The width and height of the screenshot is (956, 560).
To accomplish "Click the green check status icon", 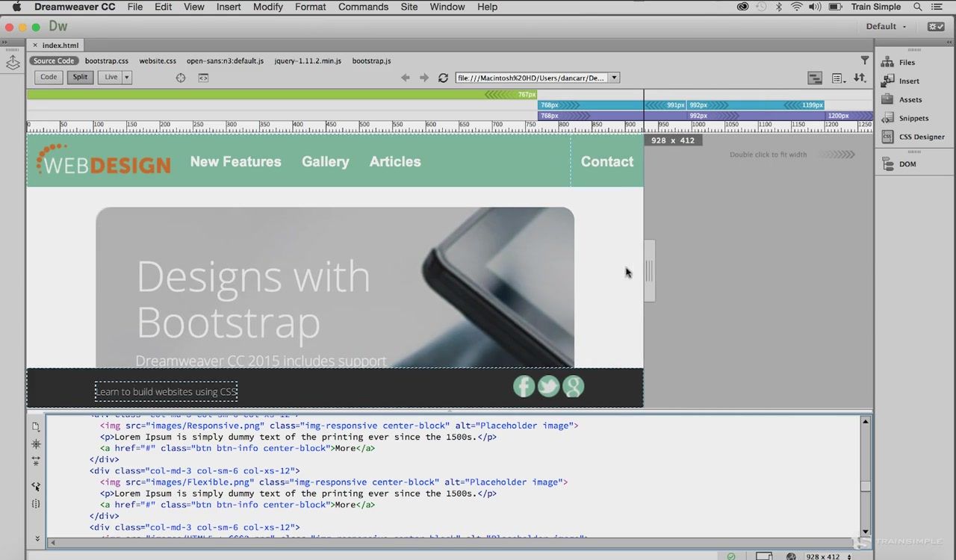I will 731,556.
